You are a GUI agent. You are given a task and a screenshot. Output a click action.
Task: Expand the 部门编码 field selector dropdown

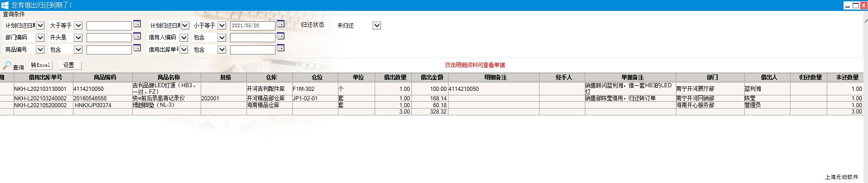(x=40, y=38)
